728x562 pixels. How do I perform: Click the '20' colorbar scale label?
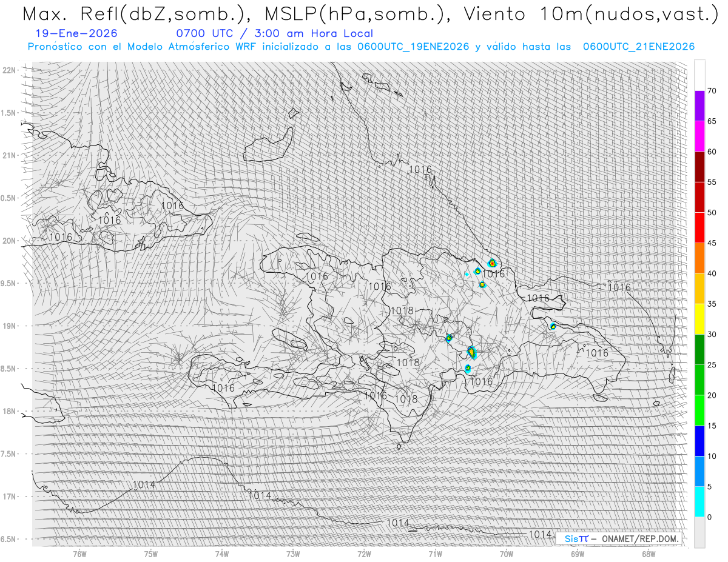(712, 395)
